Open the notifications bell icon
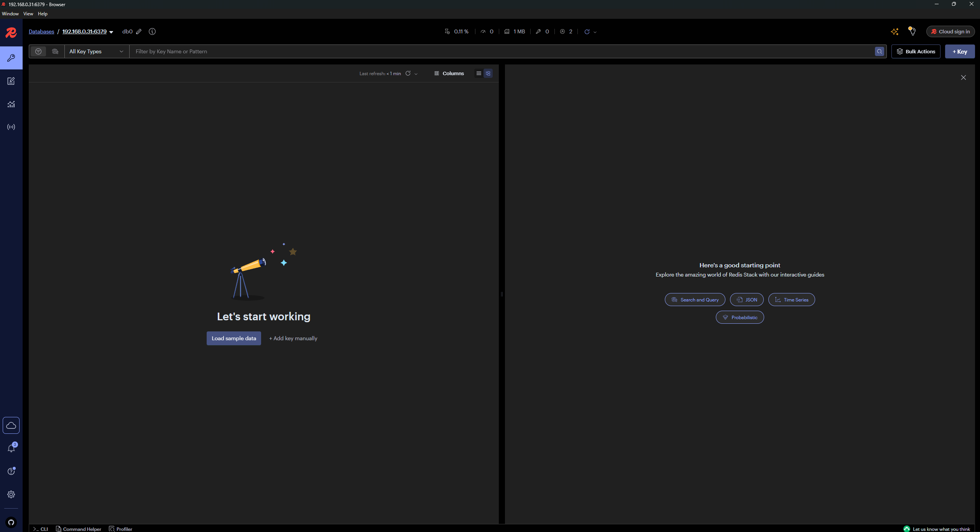This screenshot has width=980, height=532. (11, 448)
